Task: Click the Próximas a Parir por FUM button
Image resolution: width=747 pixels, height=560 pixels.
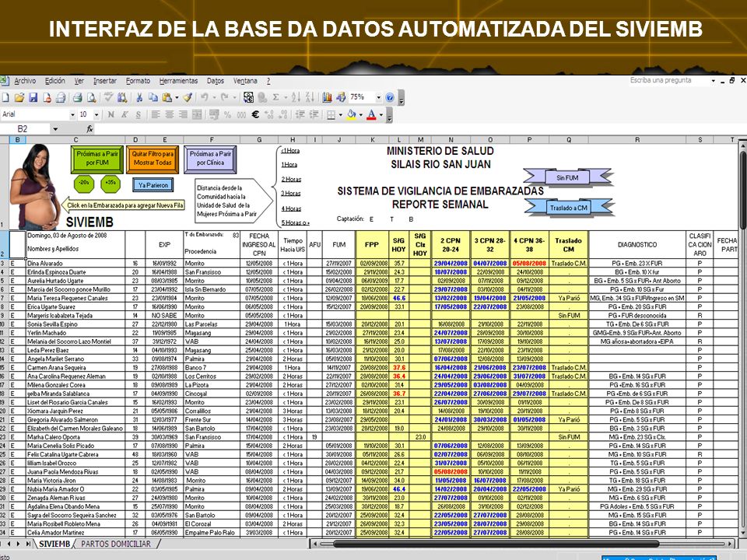Action: pos(97,159)
